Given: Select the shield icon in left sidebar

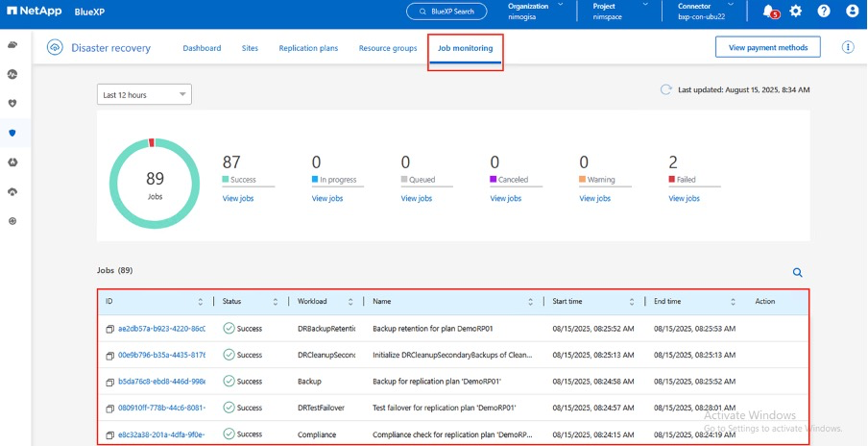Looking at the screenshot, I should pos(12,133).
